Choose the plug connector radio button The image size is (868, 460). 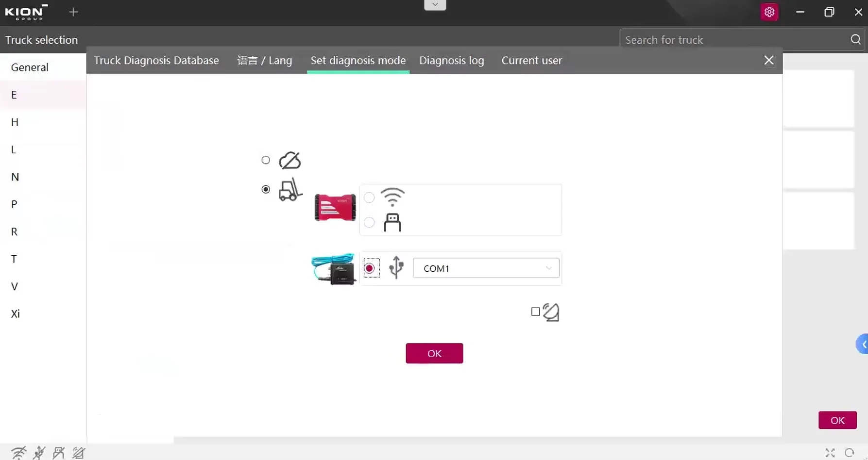coord(369,222)
